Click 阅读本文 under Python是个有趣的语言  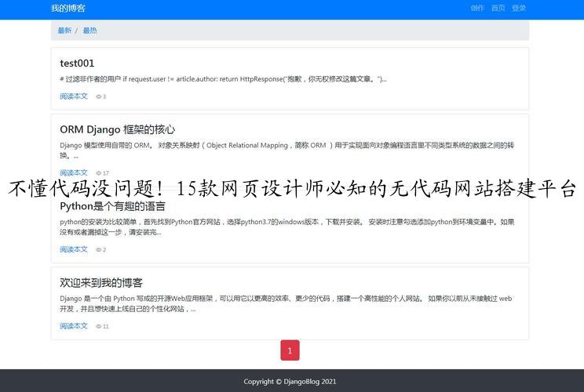click(74, 249)
